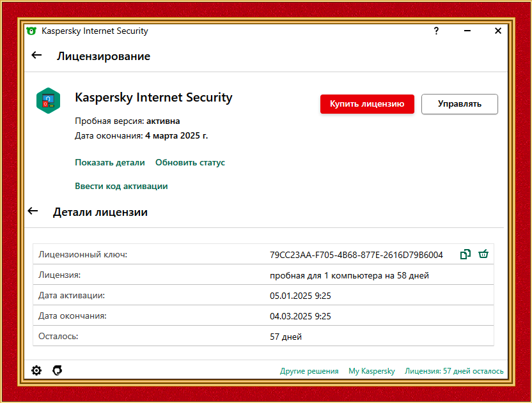Open help with the question mark icon
Screen dimensions: 532x403
[x=436, y=31]
